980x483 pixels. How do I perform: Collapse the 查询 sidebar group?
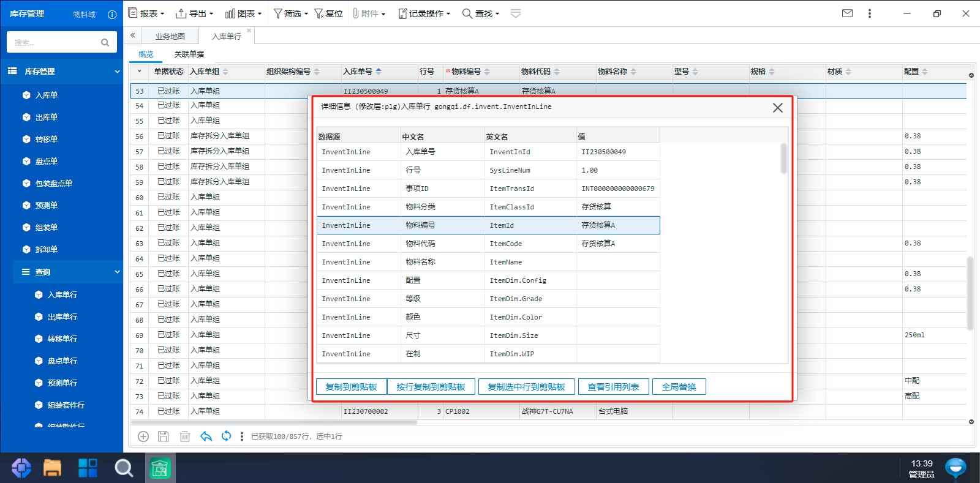point(67,272)
